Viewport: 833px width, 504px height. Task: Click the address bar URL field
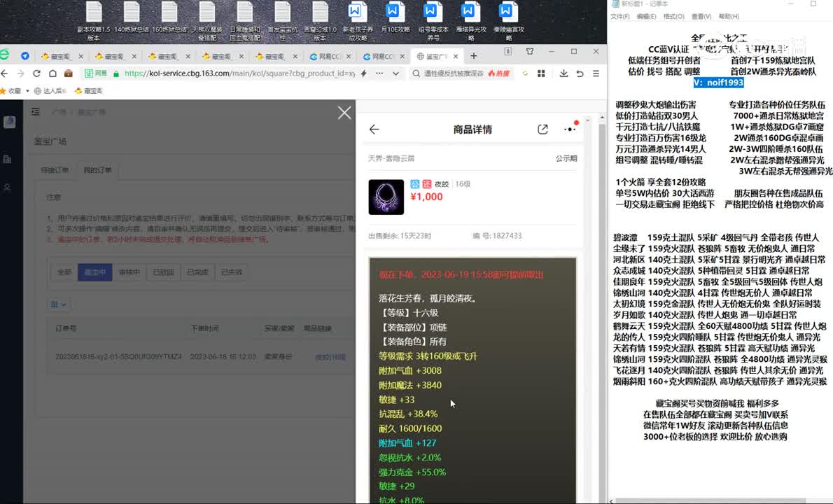(239, 73)
